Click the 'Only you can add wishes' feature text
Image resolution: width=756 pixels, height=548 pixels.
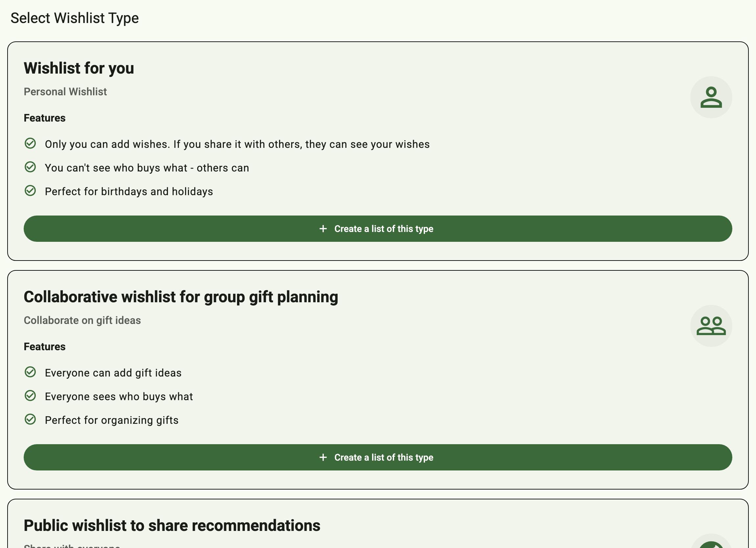[x=237, y=145]
